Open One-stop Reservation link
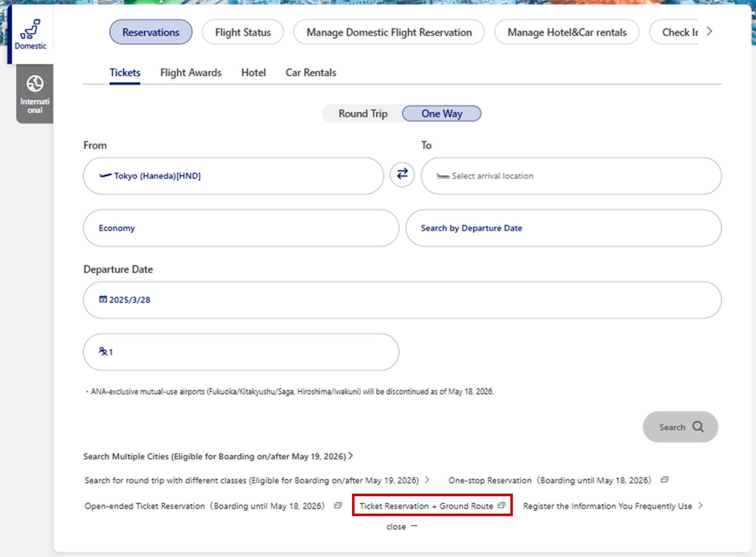This screenshot has width=756, height=557. coord(558,480)
